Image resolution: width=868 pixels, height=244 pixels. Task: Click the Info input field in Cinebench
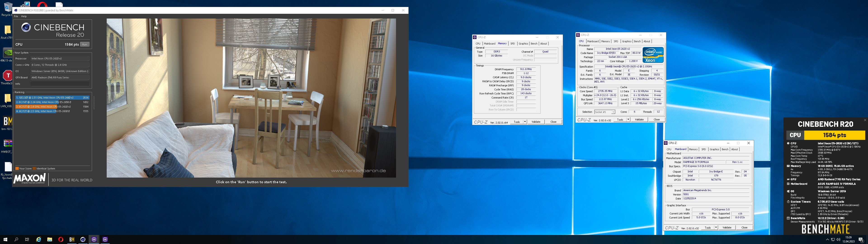point(60,84)
